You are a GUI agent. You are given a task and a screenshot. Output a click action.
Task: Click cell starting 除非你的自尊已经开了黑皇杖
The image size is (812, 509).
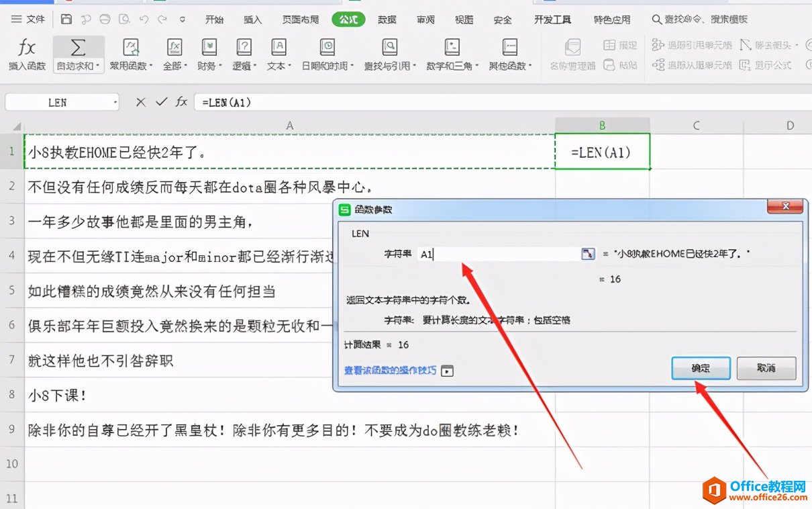coord(290,430)
